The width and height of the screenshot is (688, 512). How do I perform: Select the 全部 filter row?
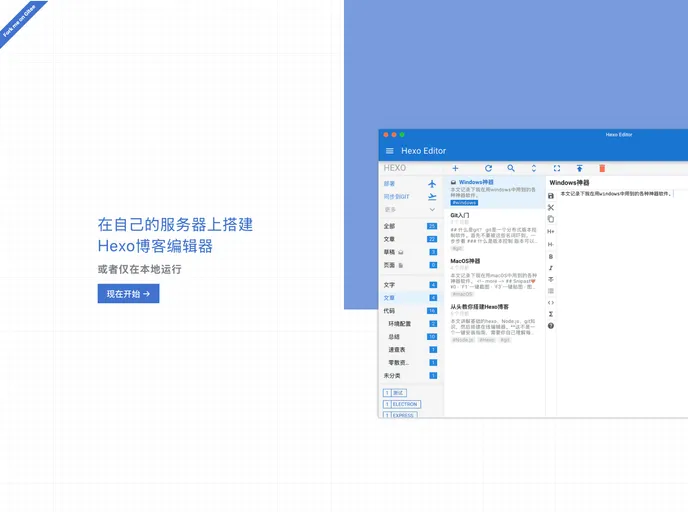coord(410,226)
